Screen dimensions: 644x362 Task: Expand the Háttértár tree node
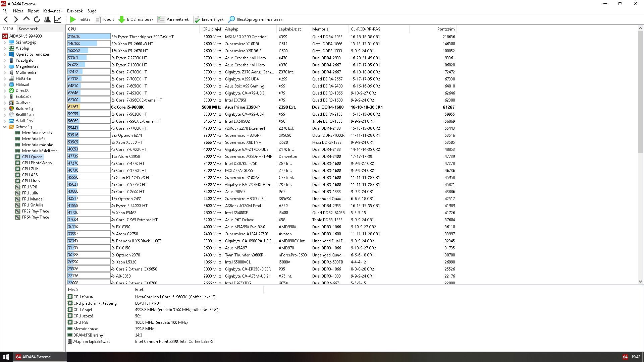pos(5,78)
